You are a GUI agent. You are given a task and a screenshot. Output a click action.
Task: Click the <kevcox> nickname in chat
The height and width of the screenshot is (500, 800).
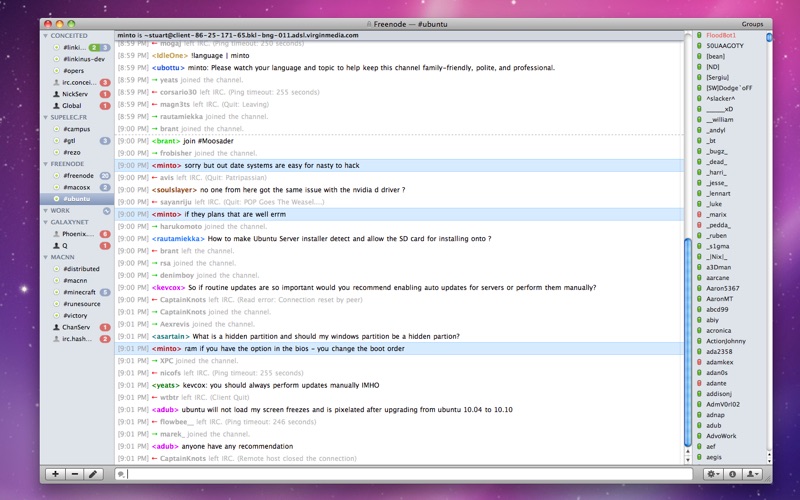click(x=168, y=288)
